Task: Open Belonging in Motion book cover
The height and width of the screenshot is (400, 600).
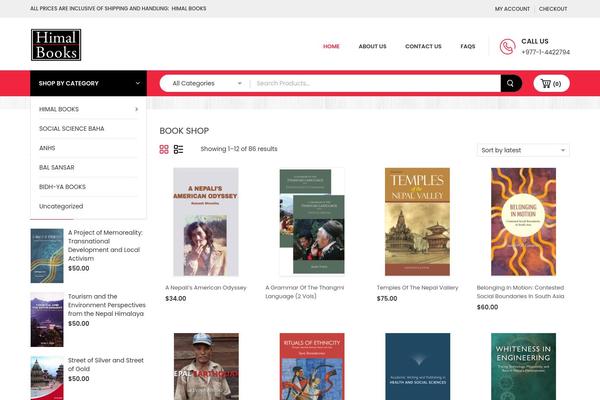Action: [x=523, y=222]
